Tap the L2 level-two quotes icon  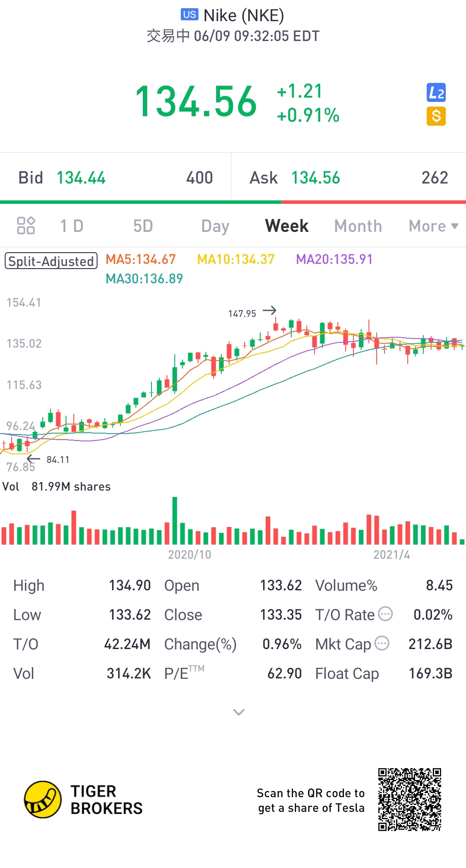click(436, 92)
